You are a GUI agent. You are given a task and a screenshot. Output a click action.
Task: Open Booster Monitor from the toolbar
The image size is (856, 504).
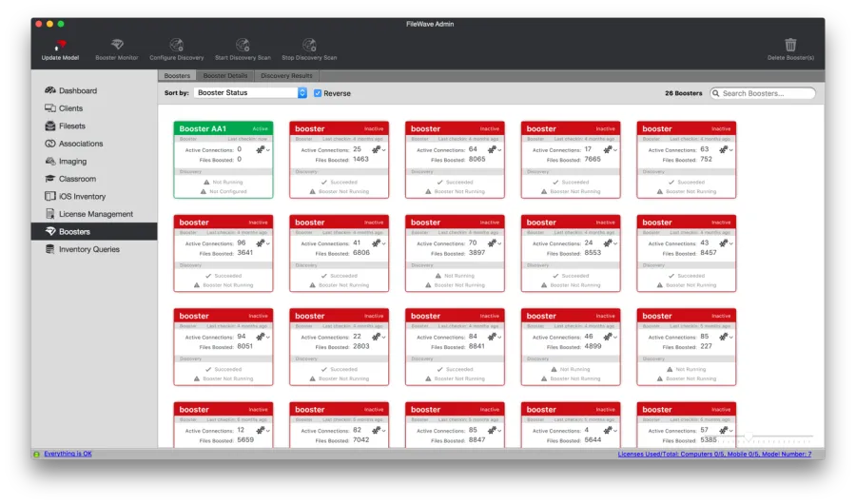[x=117, y=45]
